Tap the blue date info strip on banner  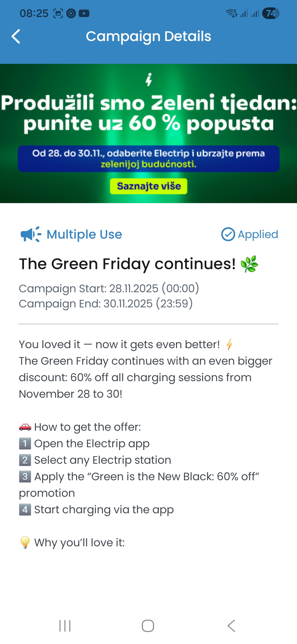pyautogui.click(x=148, y=159)
